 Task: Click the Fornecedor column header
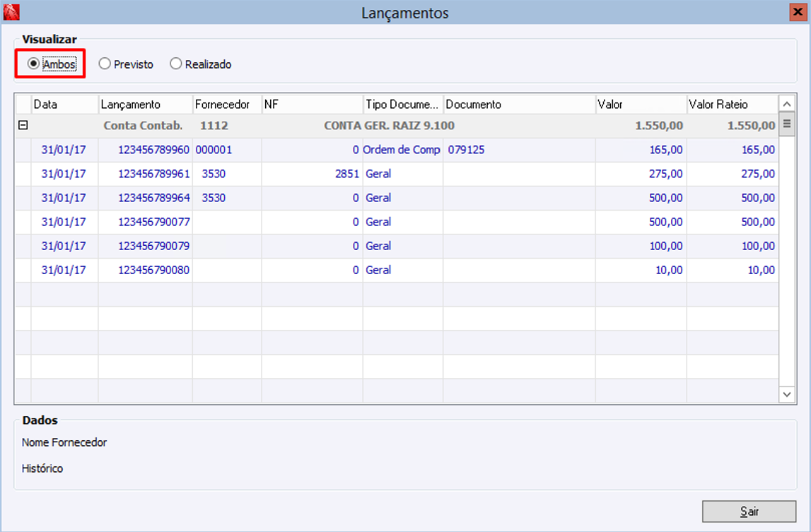[x=227, y=105]
